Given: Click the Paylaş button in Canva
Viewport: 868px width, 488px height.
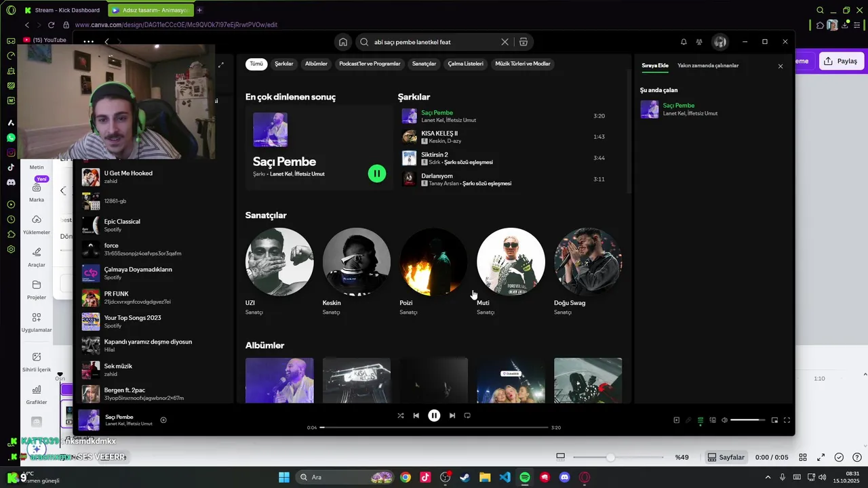Looking at the screenshot, I should pyautogui.click(x=841, y=61).
